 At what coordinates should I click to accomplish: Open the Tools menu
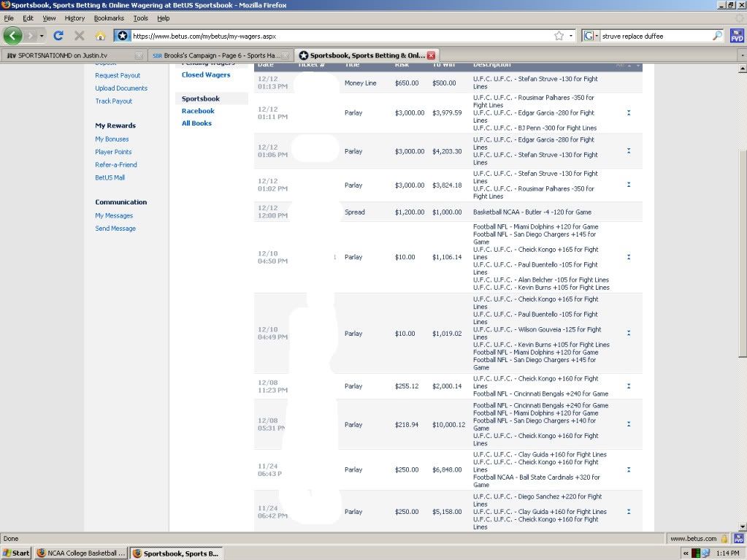coord(140,18)
